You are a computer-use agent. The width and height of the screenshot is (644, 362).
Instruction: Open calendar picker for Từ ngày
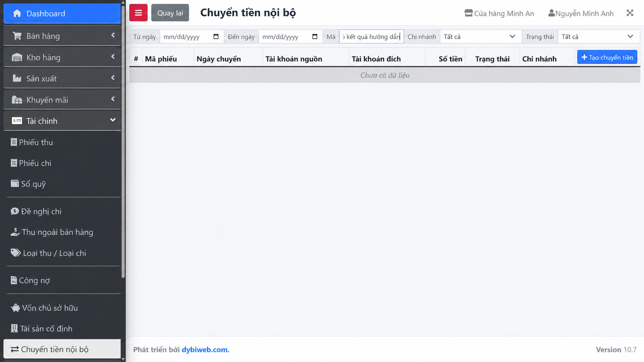pos(216,37)
